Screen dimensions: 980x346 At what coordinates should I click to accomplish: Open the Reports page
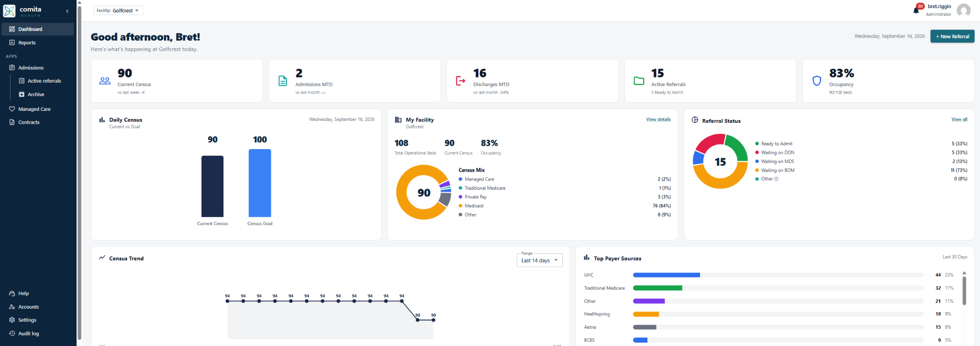coord(38,43)
